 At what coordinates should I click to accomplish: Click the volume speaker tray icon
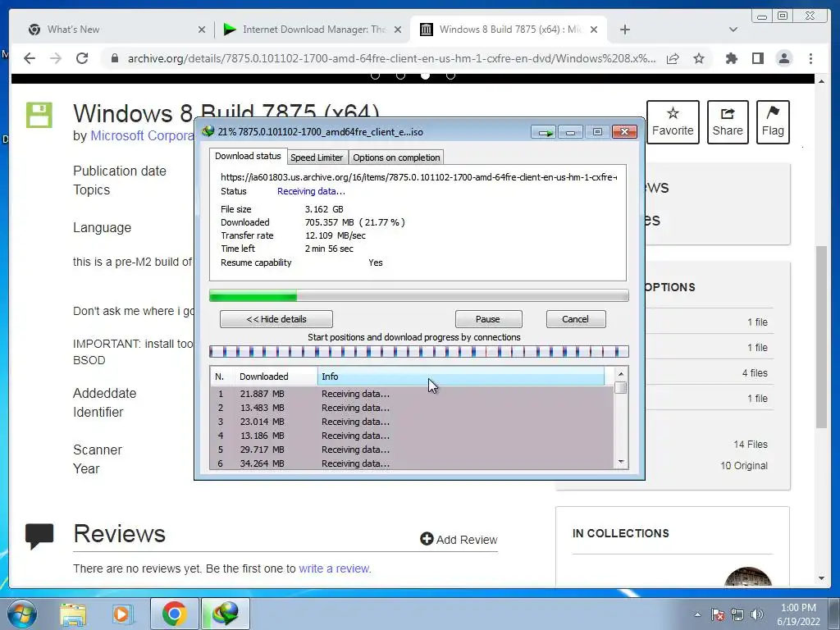757,615
